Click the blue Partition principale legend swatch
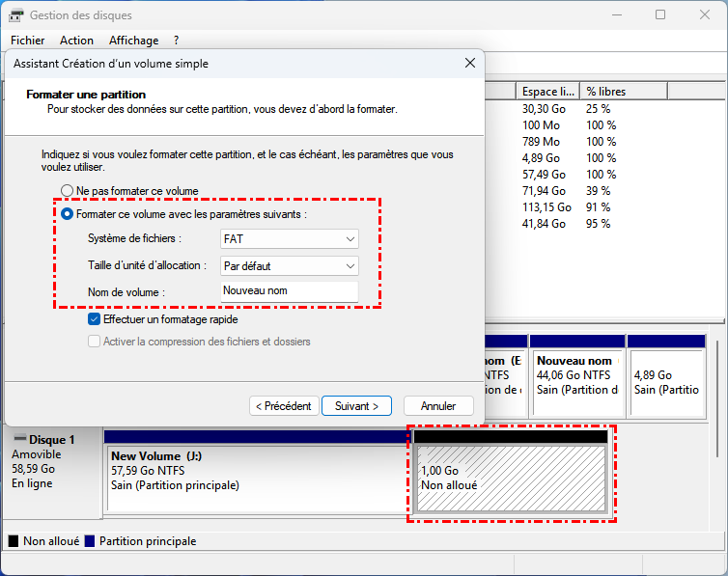The image size is (728, 576). tap(90, 542)
